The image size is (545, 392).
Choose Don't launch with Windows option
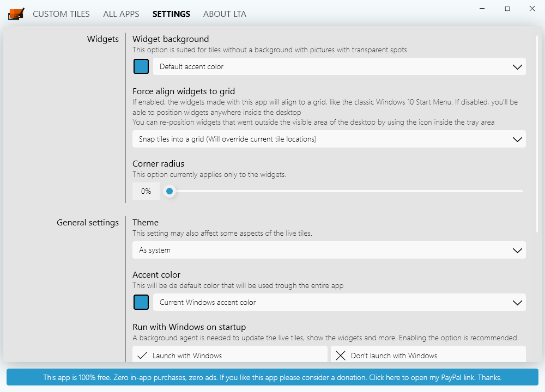point(428,354)
